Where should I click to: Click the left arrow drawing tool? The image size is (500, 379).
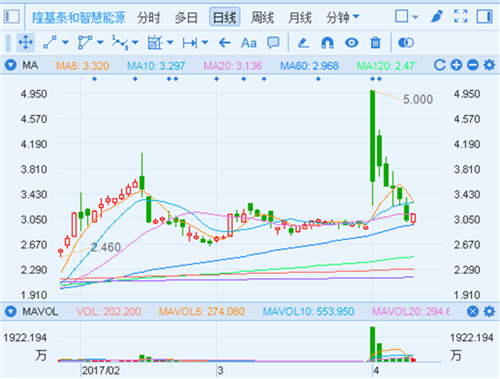(225, 43)
